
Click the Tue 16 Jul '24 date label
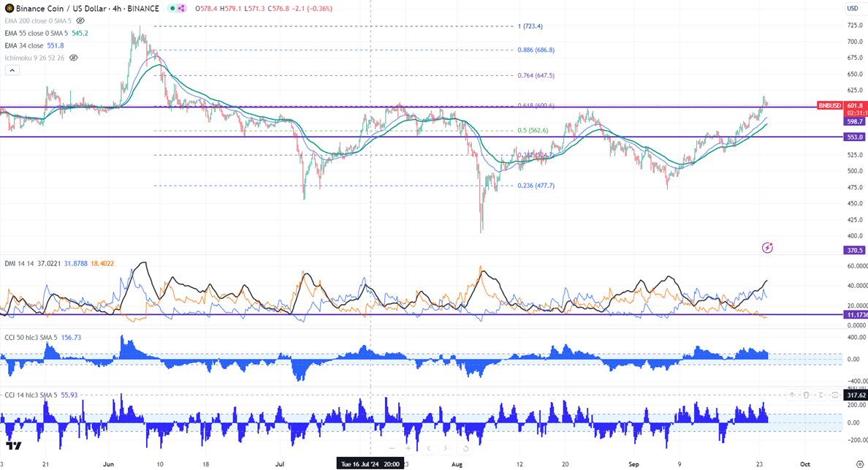(370, 464)
